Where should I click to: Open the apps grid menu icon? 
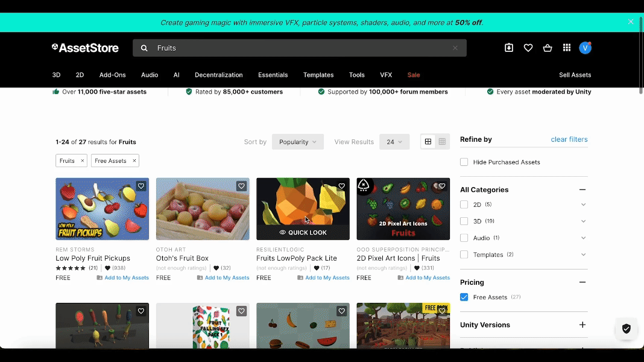click(567, 48)
